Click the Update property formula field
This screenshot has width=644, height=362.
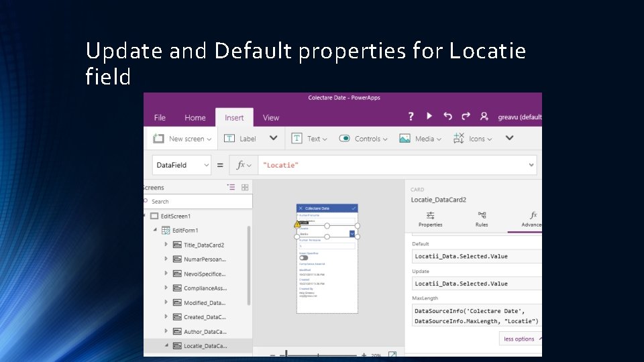[476, 284]
